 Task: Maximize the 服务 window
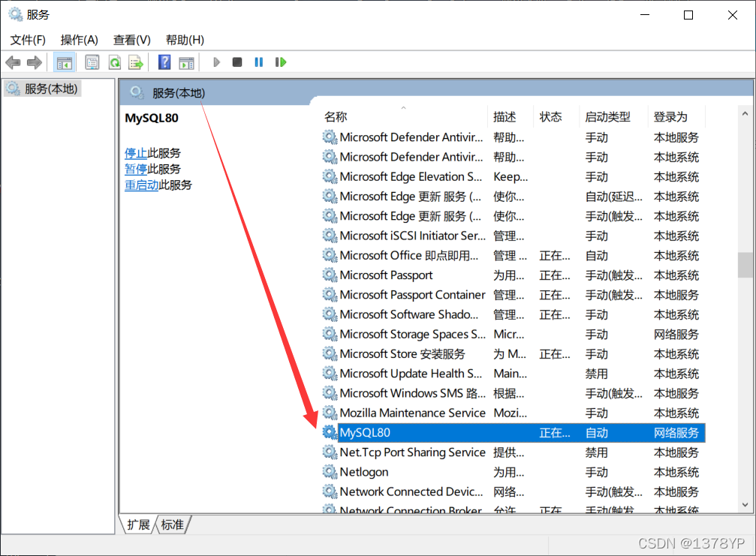(688, 15)
